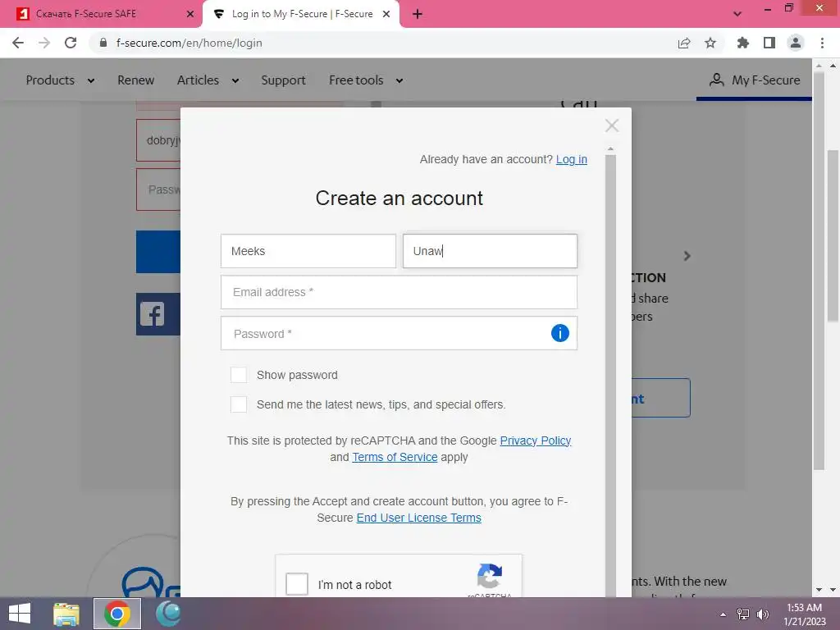This screenshot has width=840, height=630.
Task: Close the Create an account dialog
Action: click(612, 126)
